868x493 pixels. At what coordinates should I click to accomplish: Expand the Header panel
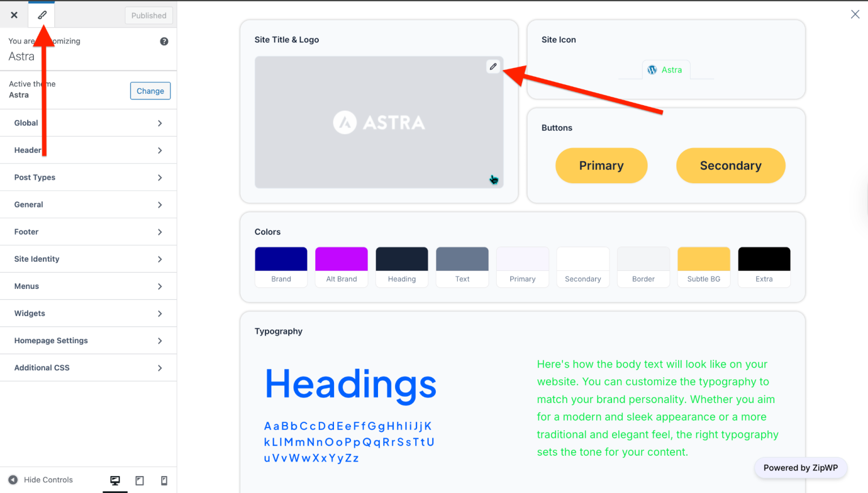click(88, 150)
